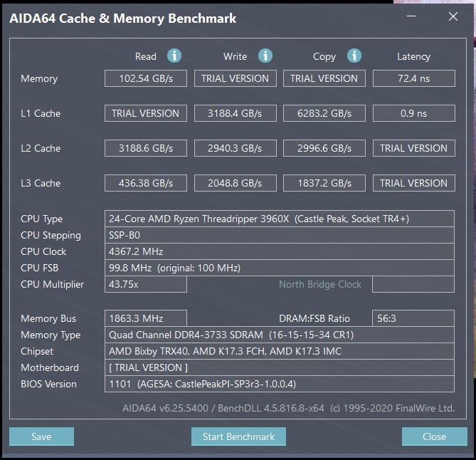Click the empty North Bridge Clock field
Screen dimensions: 476x460
(413, 284)
